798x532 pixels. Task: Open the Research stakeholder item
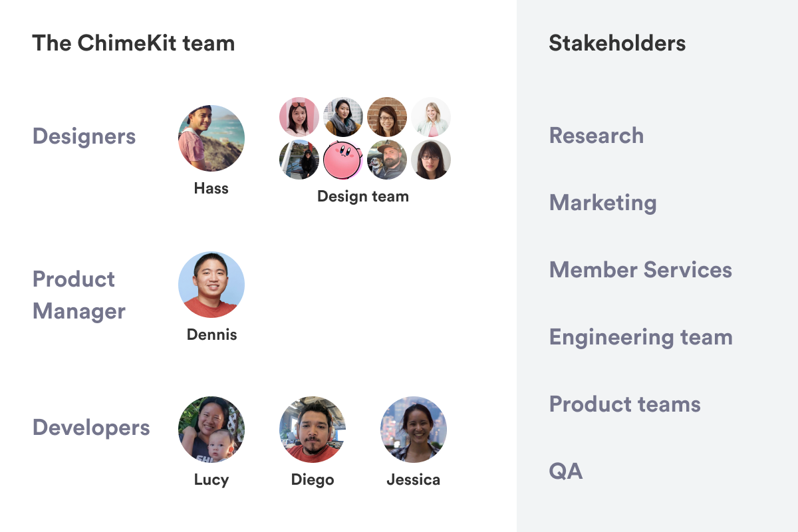coord(597,136)
